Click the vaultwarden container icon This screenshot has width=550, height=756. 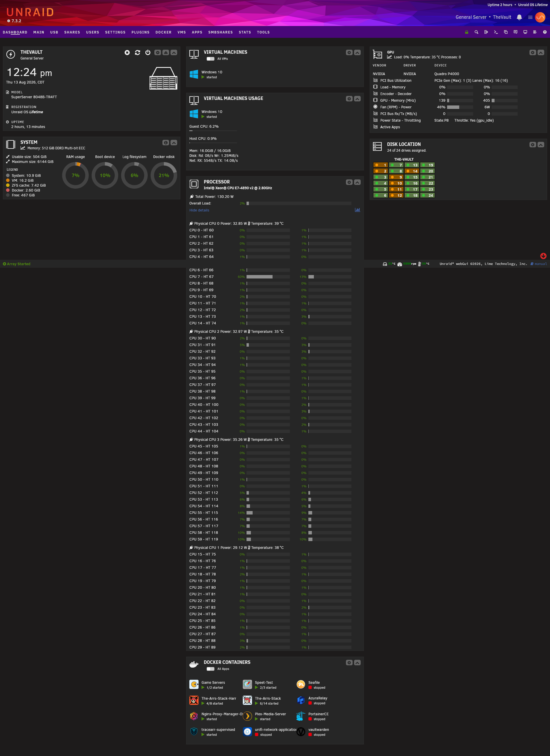pos(301,732)
